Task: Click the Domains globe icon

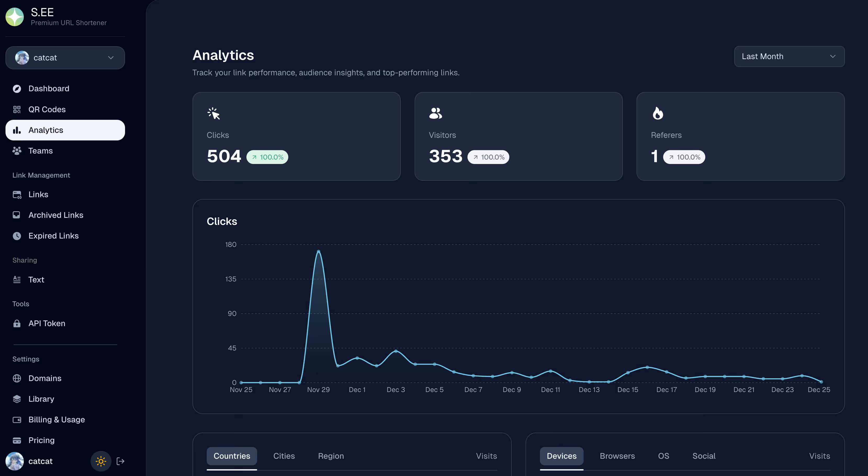Action: pyautogui.click(x=17, y=378)
